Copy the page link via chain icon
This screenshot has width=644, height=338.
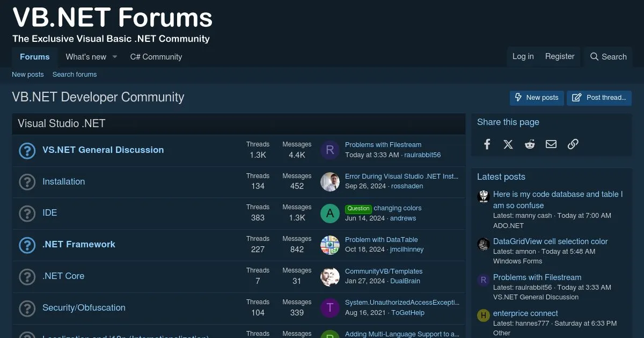click(x=573, y=144)
